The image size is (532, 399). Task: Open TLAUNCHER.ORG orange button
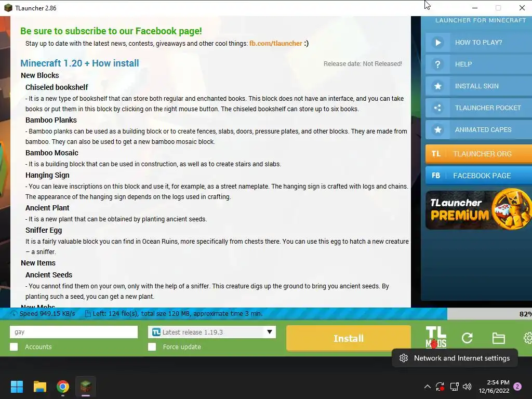[x=478, y=154]
